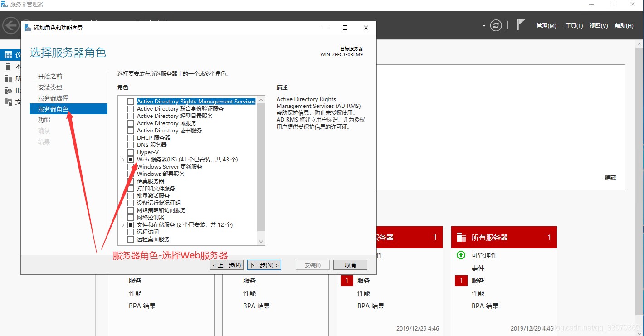Click the role list scroll-down arrow

pos(261,242)
